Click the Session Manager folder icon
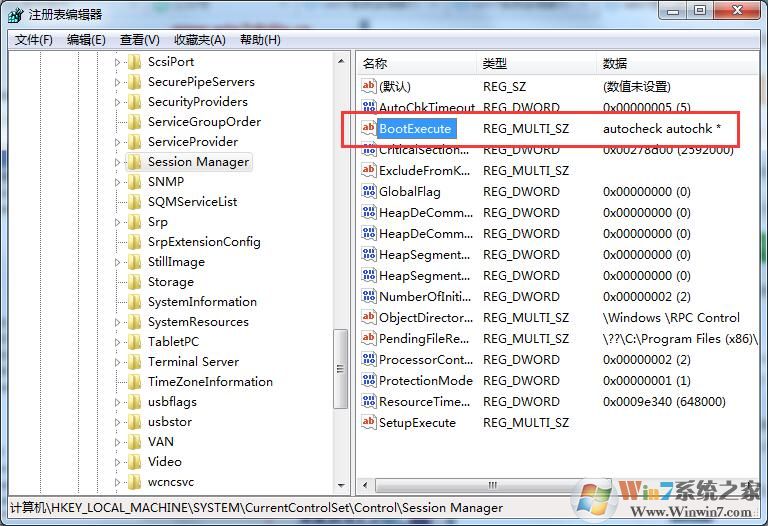 click(x=134, y=162)
